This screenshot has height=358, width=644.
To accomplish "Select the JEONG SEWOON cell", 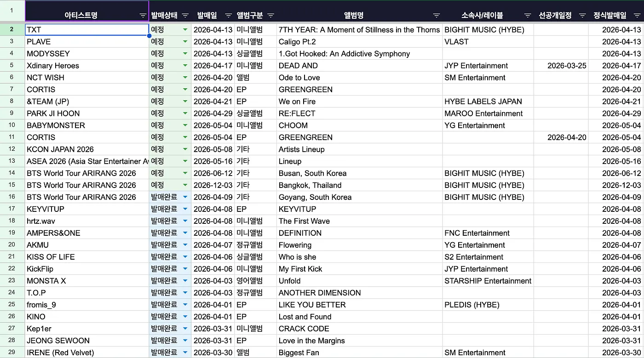I will click(87, 341).
